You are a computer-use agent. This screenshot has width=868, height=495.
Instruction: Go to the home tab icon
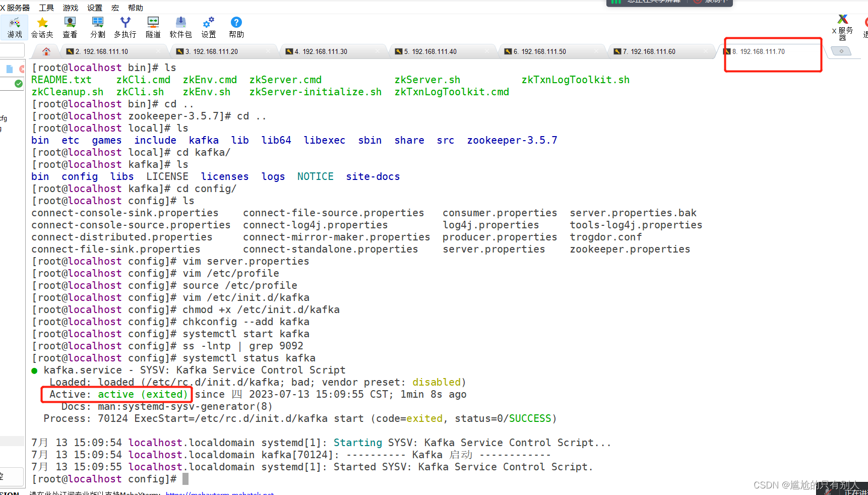pos(46,51)
